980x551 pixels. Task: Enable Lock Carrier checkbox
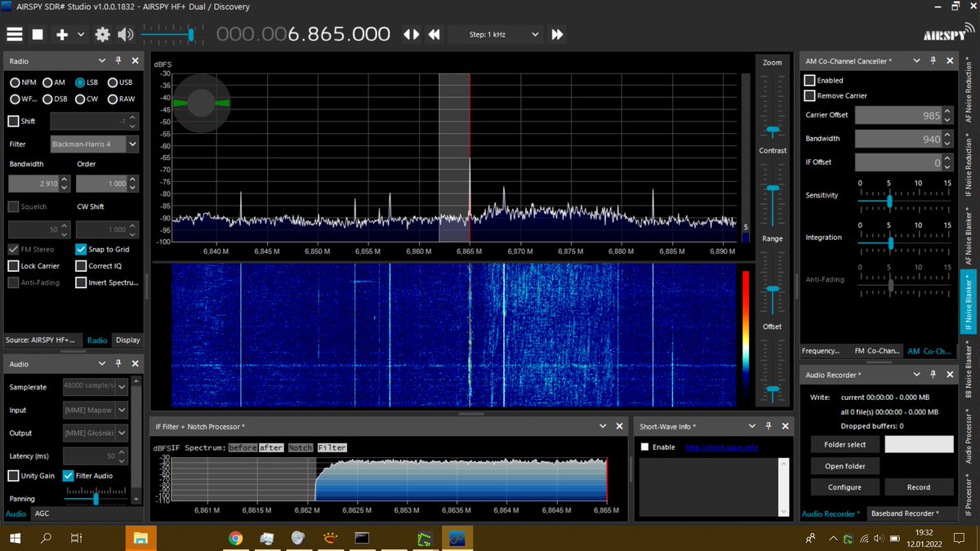coord(14,265)
